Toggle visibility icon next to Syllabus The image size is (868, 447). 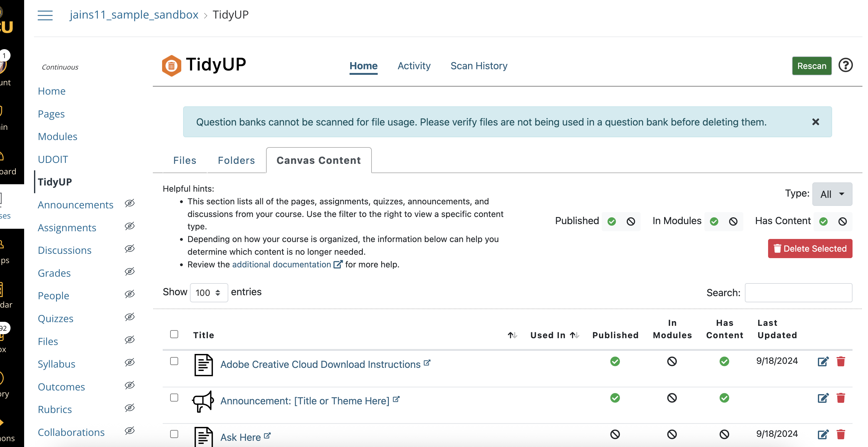[x=130, y=362]
